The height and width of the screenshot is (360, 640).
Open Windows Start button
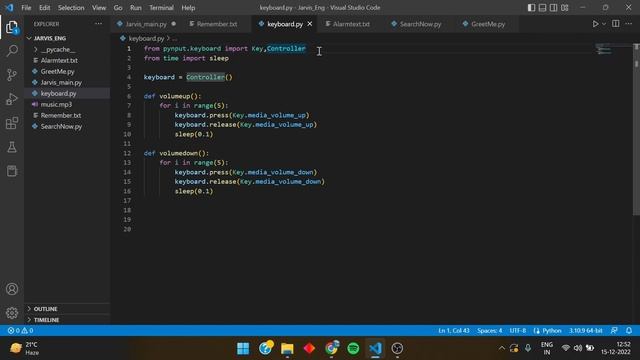click(x=243, y=348)
